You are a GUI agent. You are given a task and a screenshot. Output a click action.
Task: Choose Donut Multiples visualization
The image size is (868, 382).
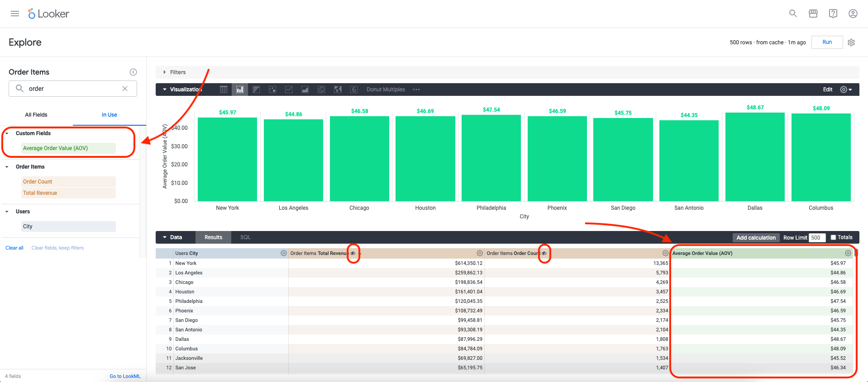386,90
